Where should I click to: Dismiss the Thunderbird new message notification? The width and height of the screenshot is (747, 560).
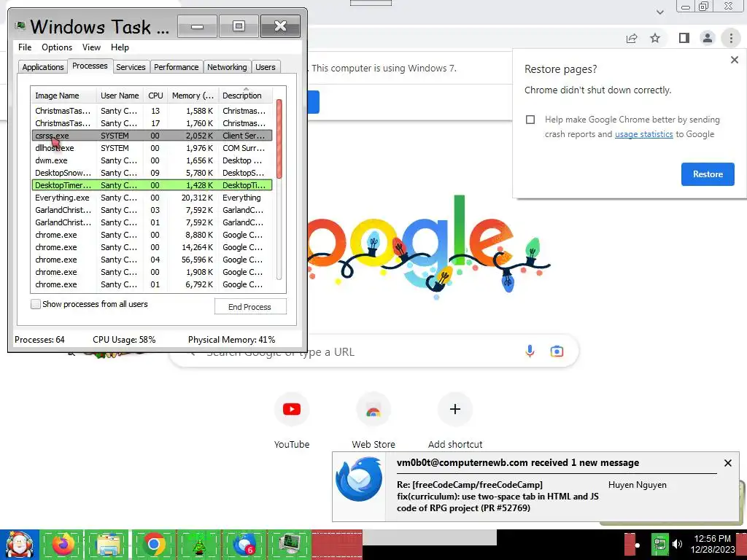pos(727,463)
